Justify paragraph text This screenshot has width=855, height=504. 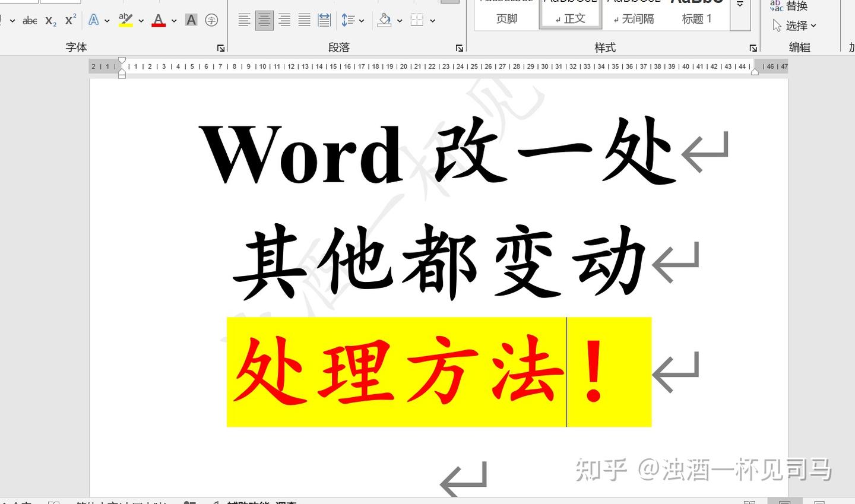coord(304,20)
